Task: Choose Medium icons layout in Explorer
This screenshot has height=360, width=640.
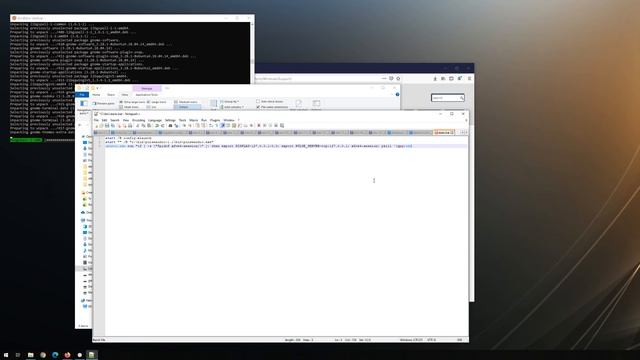Action: coord(186,102)
